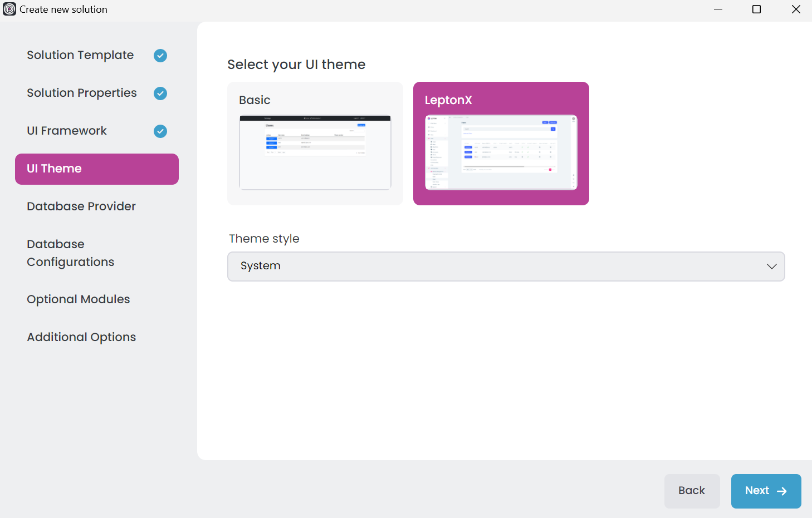Choose the LeptonX theme card
The image size is (812, 518).
click(501, 144)
